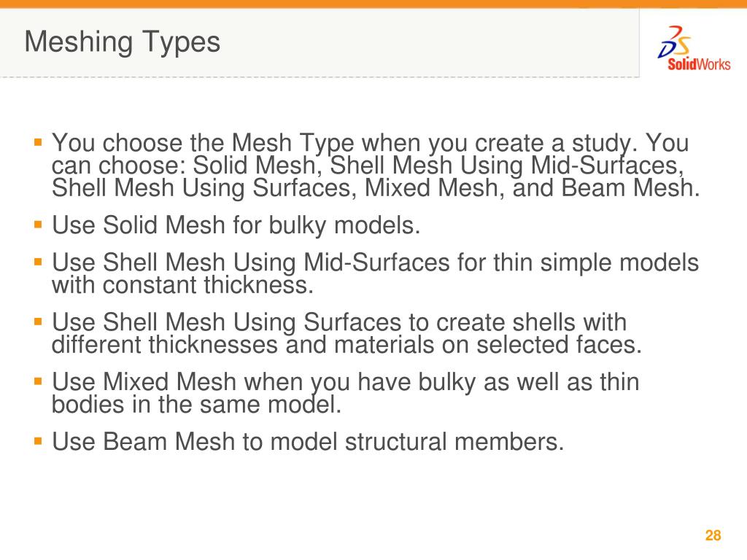The image size is (747, 560).
Task: Click the red 'Solid' text in logo
Action: (x=682, y=64)
